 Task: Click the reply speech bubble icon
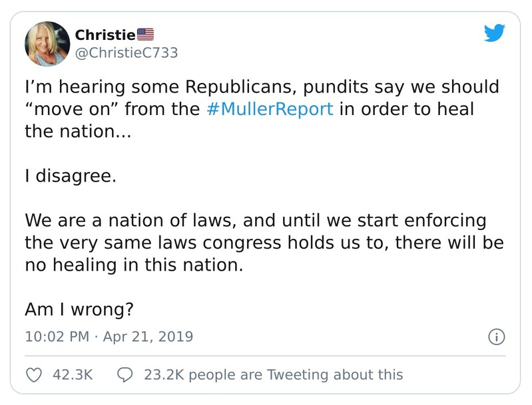coord(125,374)
